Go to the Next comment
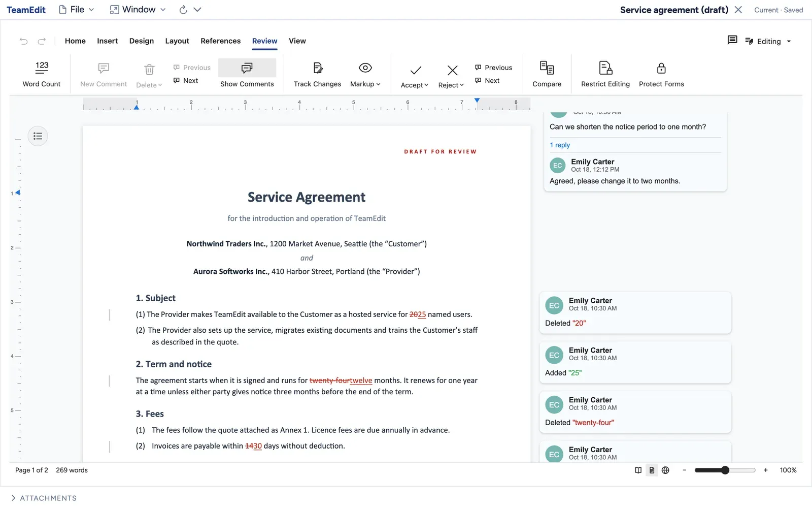812x508 pixels. pos(186,81)
